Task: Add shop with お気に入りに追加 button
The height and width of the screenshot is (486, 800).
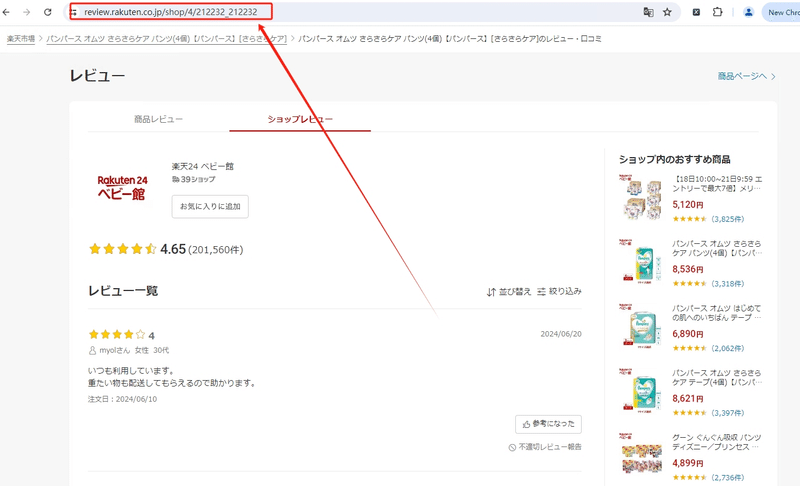Action: (210, 207)
